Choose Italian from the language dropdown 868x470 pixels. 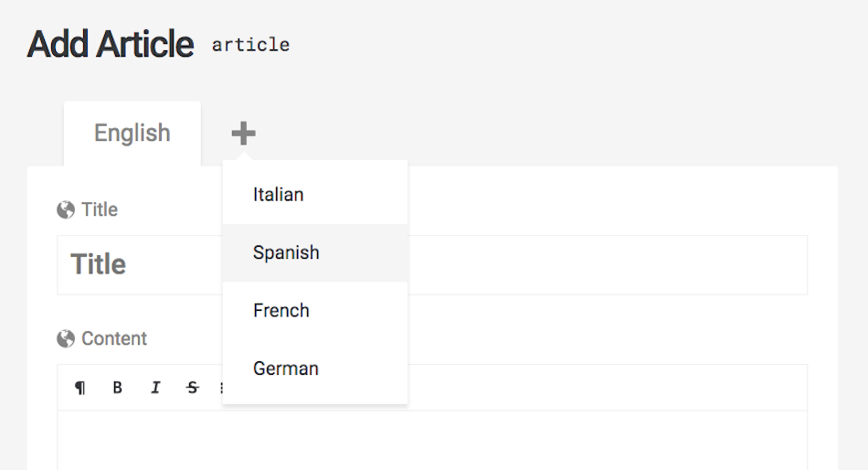tap(315, 195)
